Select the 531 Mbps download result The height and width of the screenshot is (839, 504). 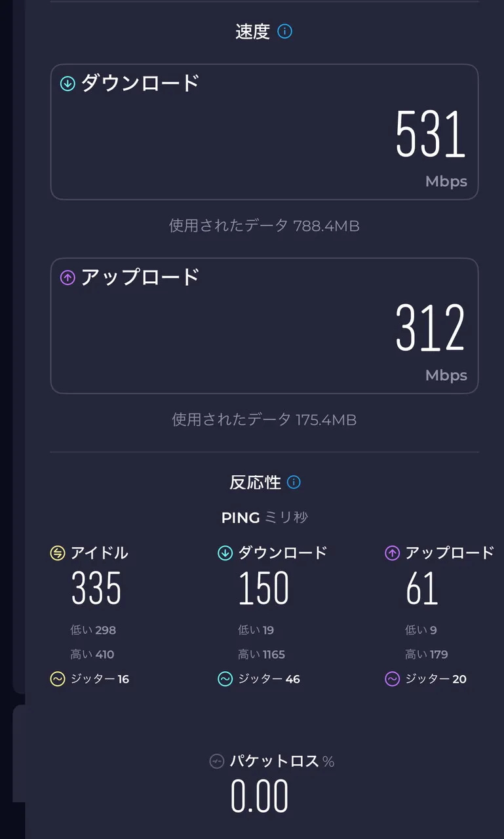pos(430,134)
